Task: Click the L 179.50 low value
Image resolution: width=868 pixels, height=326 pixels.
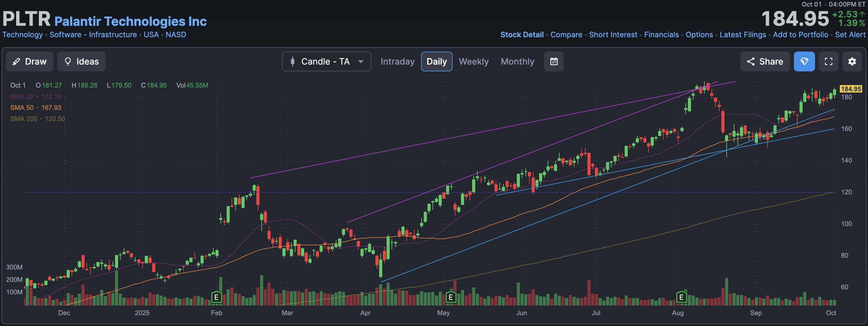Action: pyautogui.click(x=119, y=85)
